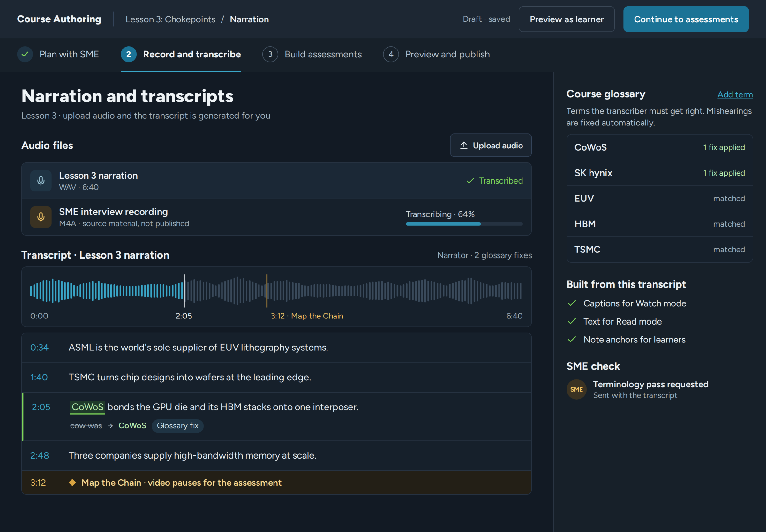
Task: Jump to transcript timestamp 1:40
Action: 39,377
